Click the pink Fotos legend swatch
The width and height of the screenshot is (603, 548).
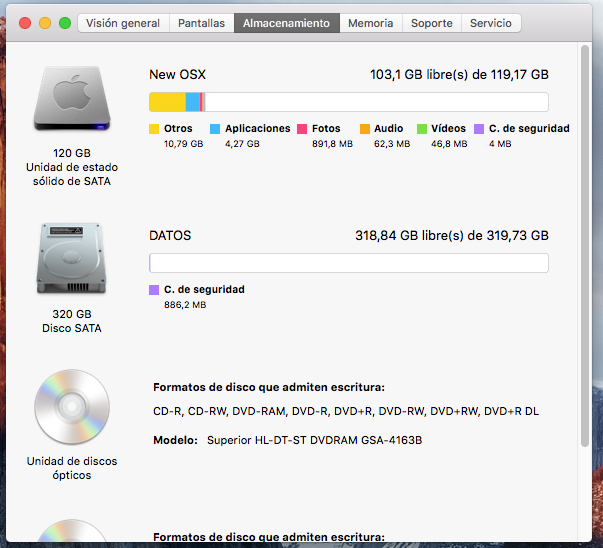(x=302, y=129)
